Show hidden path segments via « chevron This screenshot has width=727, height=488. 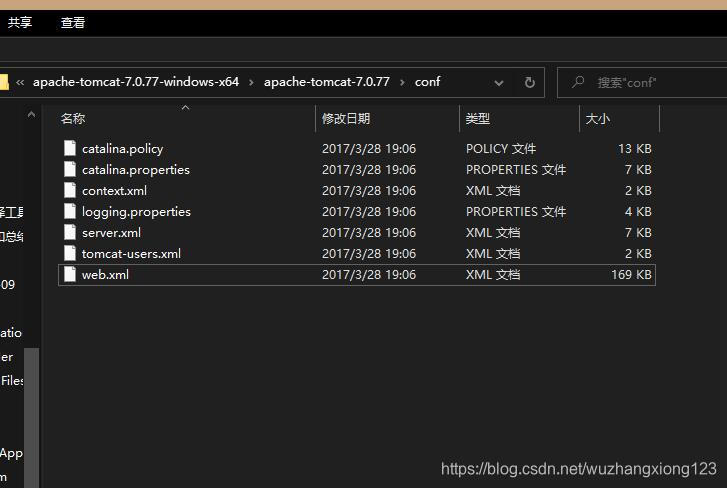pyautogui.click(x=20, y=82)
